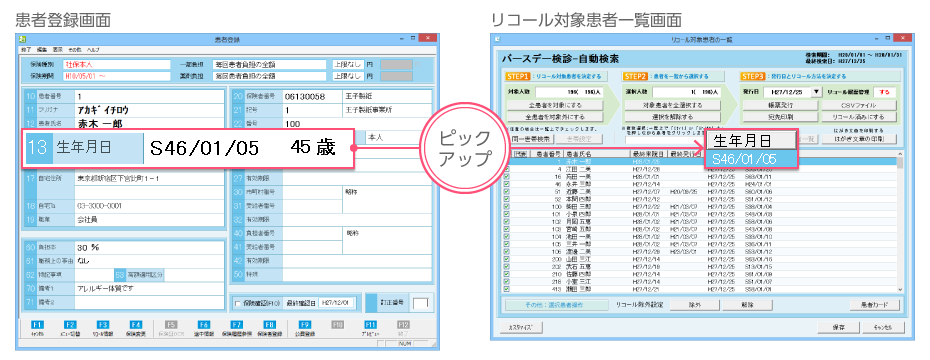The image size is (930, 360).
Task: Click 対象患者を全選択する button
Action: tap(673, 105)
